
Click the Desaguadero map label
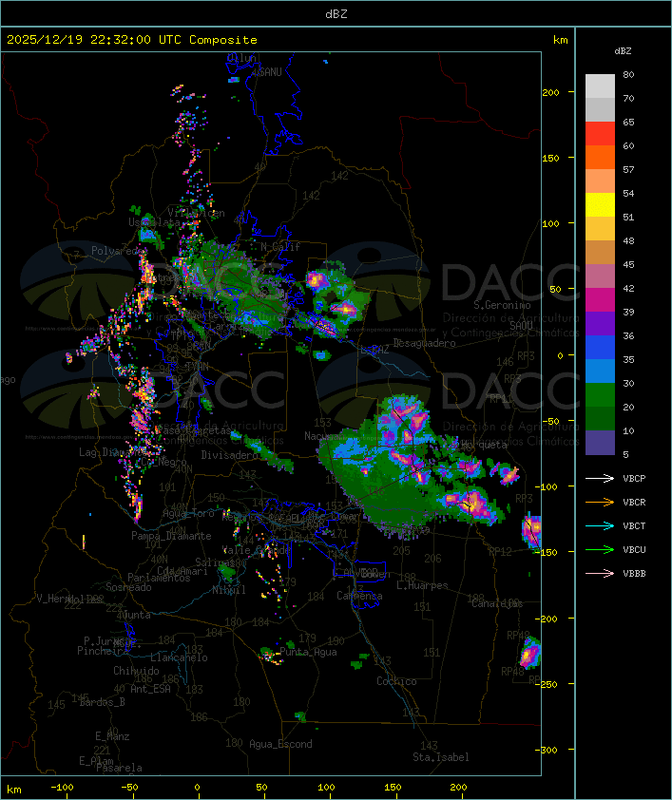click(424, 343)
